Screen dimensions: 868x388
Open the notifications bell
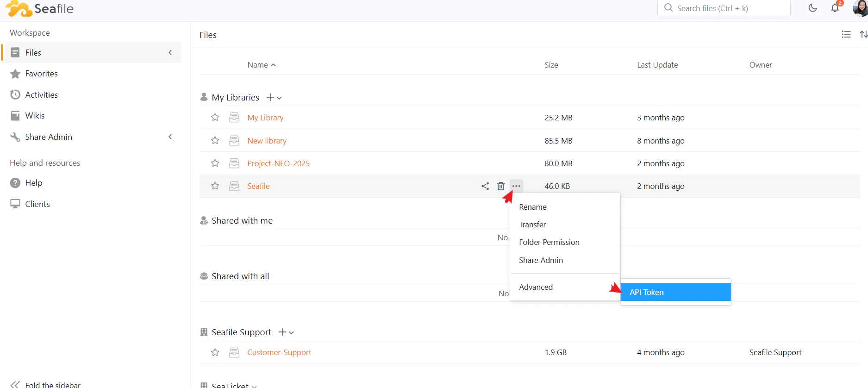tap(835, 8)
